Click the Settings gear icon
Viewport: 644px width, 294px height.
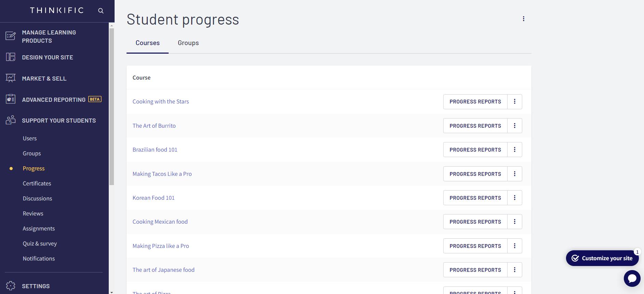[x=11, y=286]
